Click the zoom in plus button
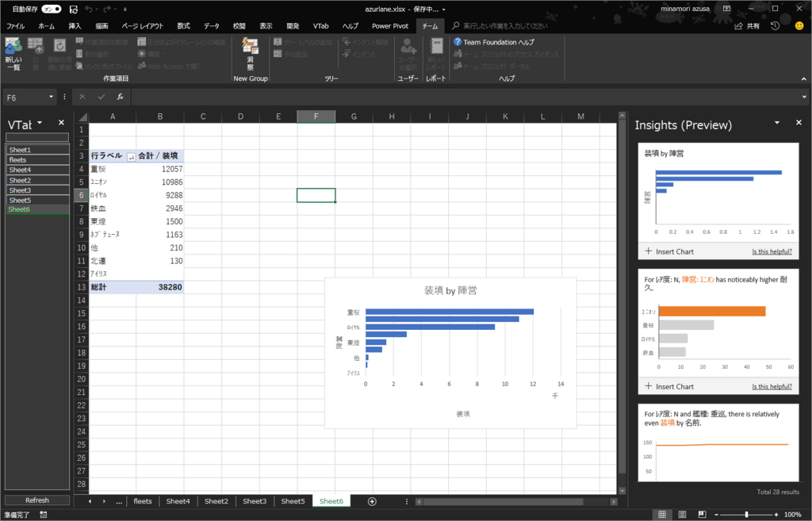812x521 pixels. click(x=776, y=515)
